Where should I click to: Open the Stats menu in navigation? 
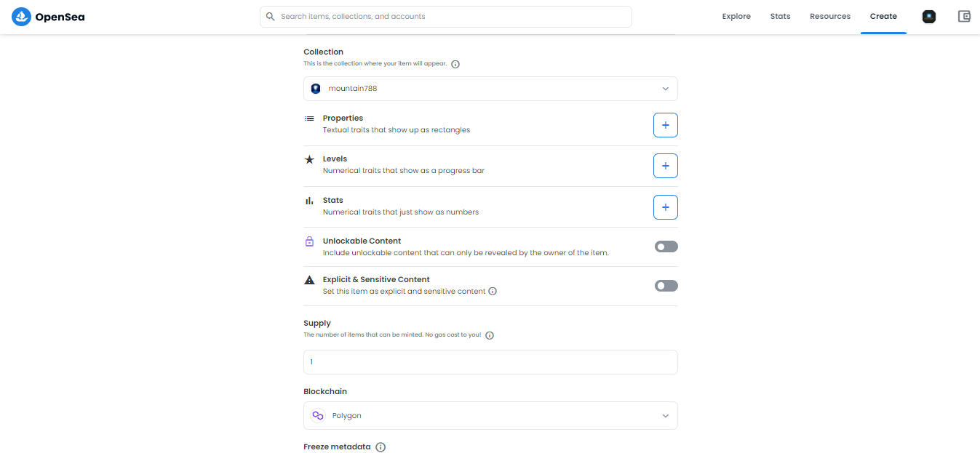click(780, 17)
